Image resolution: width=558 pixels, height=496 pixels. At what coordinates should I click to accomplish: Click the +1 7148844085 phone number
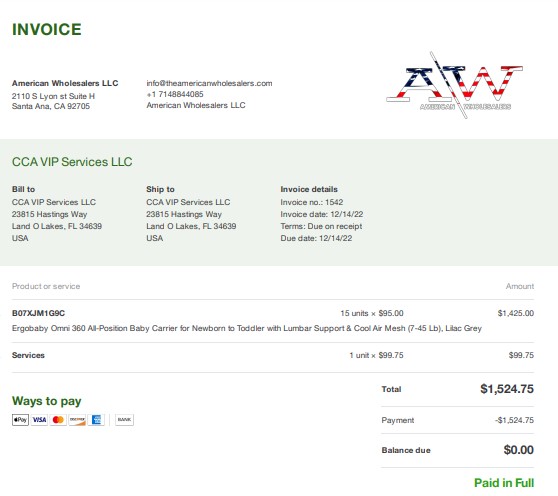point(175,94)
